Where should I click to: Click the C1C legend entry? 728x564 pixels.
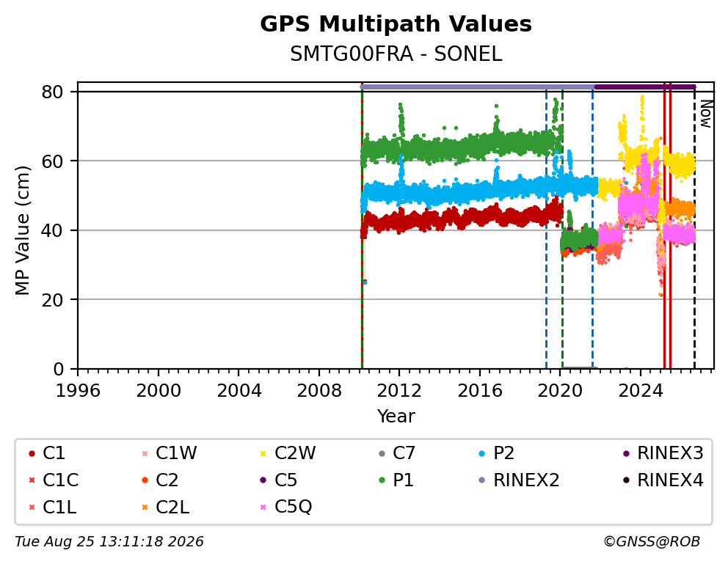point(54,480)
